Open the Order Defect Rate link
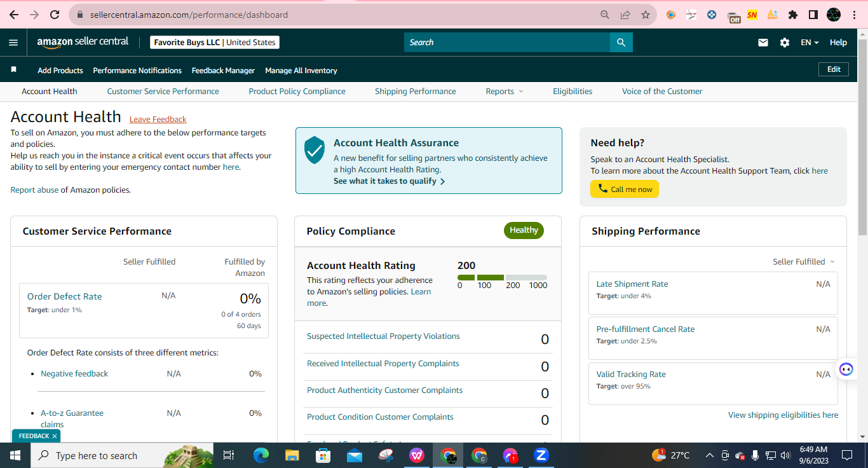The height and width of the screenshot is (468, 868). pos(64,296)
